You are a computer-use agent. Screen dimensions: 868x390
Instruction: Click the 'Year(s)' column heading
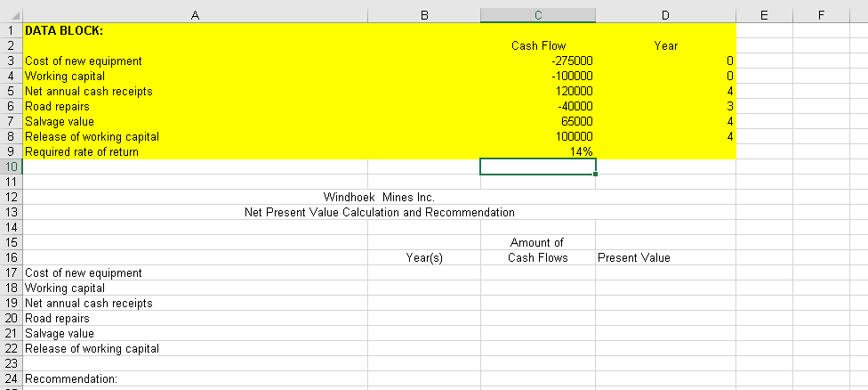click(x=424, y=257)
